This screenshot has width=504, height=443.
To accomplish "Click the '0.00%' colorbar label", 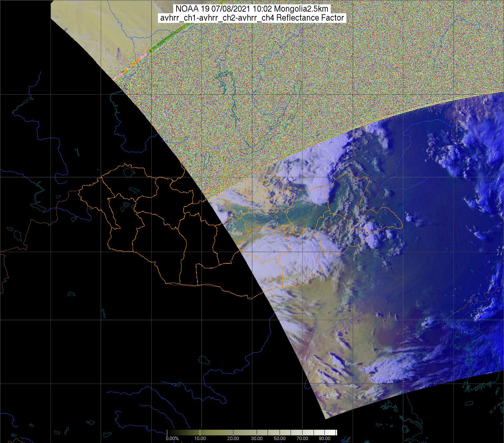I will pyautogui.click(x=172, y=438).
